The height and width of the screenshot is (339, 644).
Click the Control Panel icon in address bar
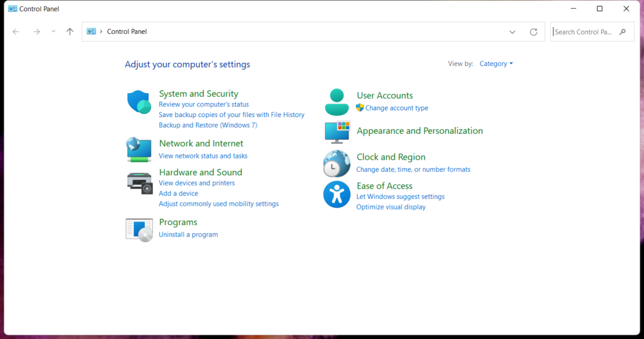coord(91,31)
